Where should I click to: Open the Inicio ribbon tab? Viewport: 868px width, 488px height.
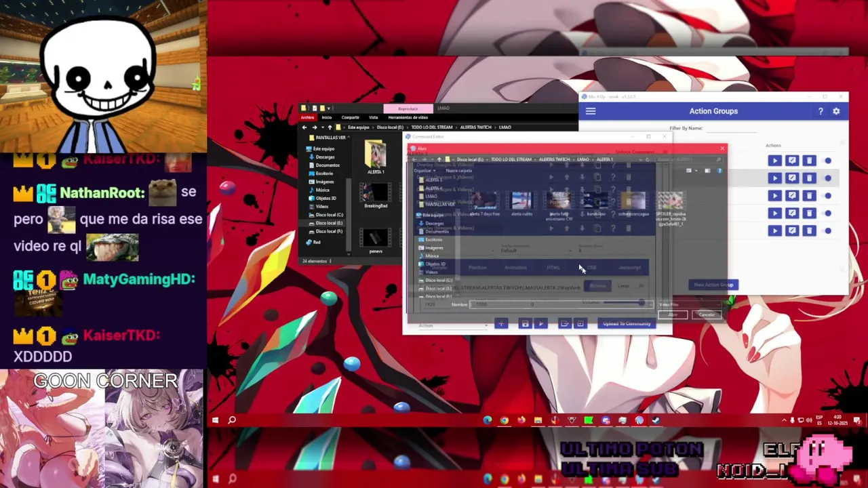pos(327,117)
